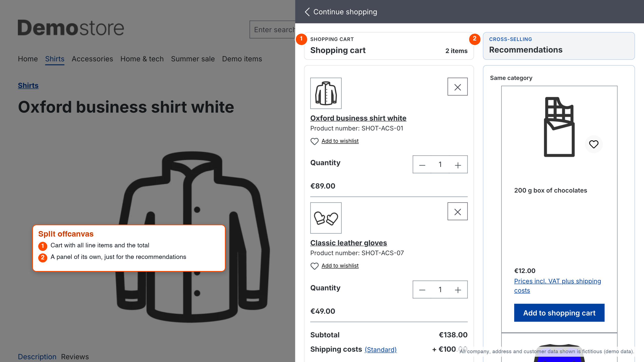Click the Shirts breadcrumb link
This screenshot has width=644, height=362.
(x=28, y=85)
